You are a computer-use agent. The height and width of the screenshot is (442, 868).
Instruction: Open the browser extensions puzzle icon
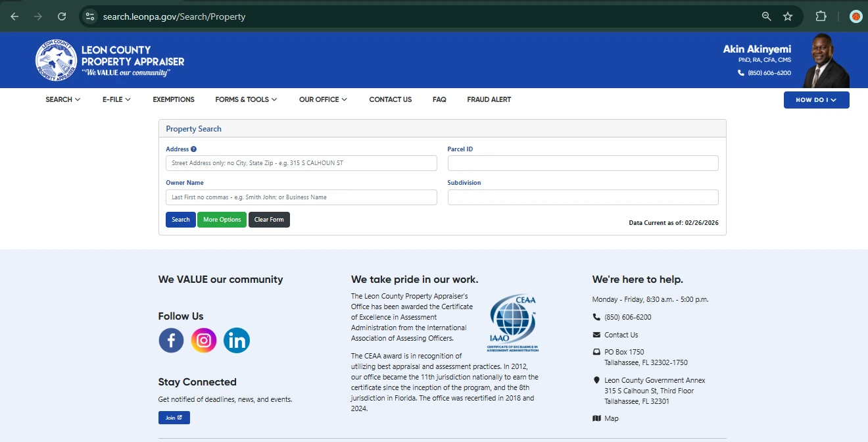(821, 16)
